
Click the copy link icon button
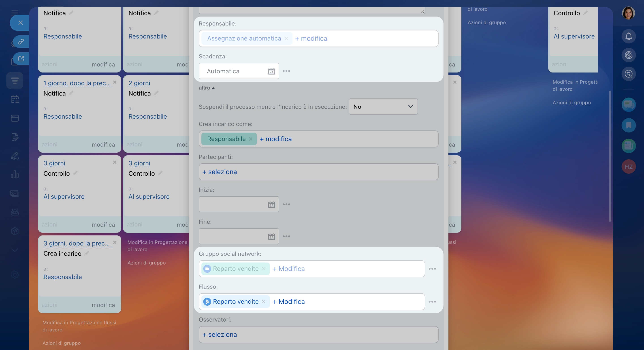(21, 41)
